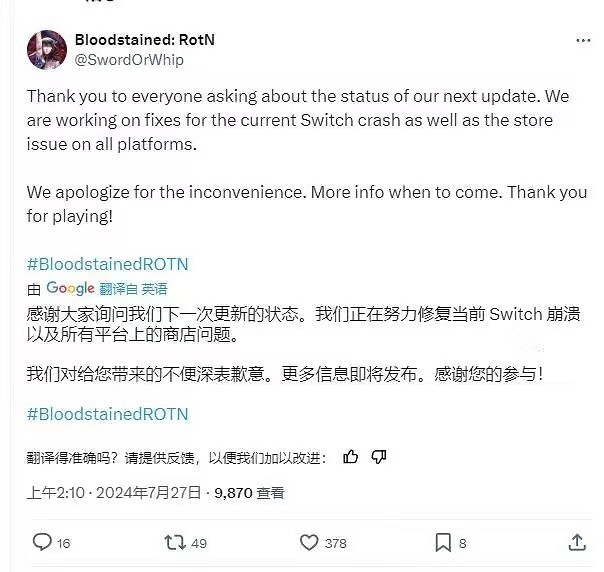Bookmark this tweet
Image resolution: width=604 pixels, height=572 pixels.
pos(443,543)
